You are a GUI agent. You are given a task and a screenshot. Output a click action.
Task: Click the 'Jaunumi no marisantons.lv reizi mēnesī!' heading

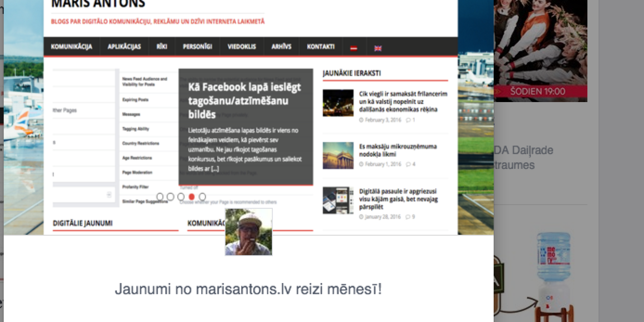pyautogui.click(x=248, y=289)
